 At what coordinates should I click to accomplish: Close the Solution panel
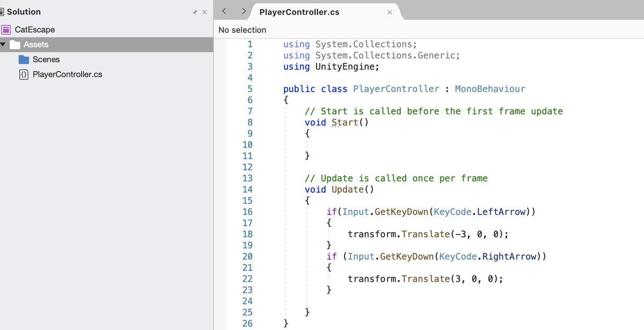(x=204, y=12)
